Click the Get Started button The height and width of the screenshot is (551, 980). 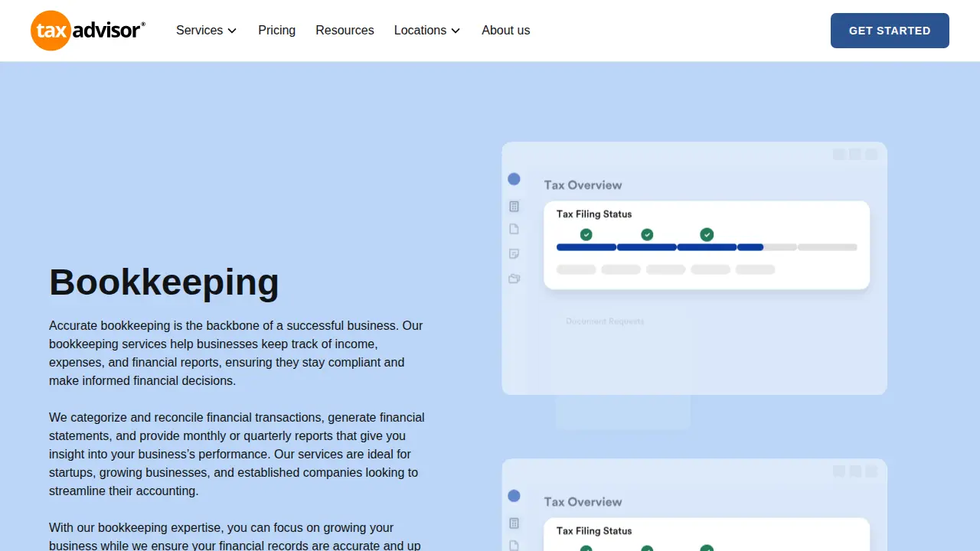click(890, 31)
